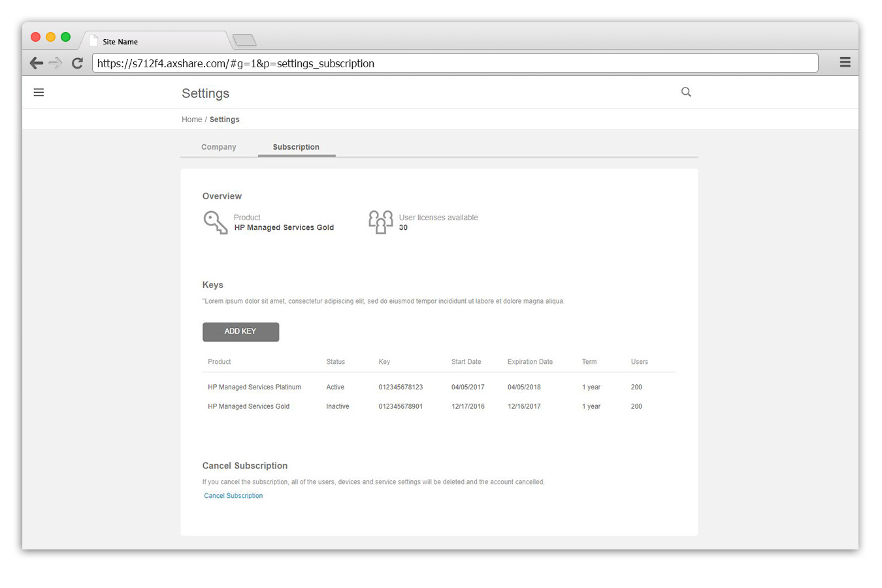Click key number 012345678123
882x588 pixels.
pyautogui.click(x=400, y=387)
